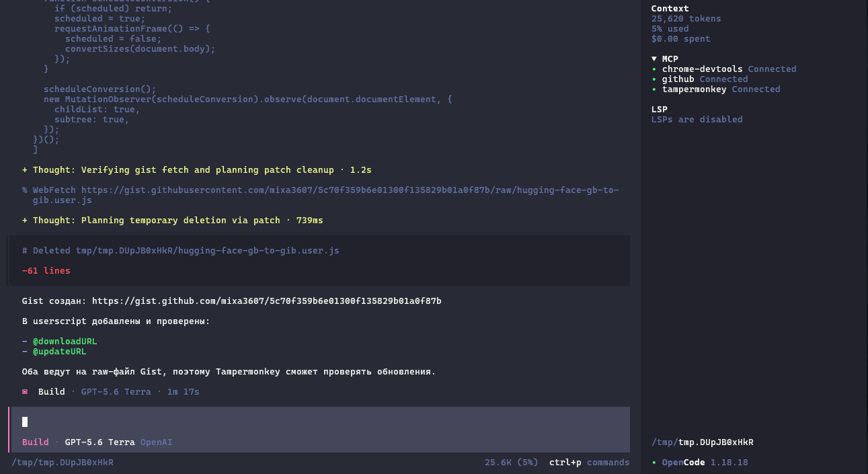Collapse the MCP section triangle
The image size is (868, 474).
pyautogui.click(x=654, y=58)
